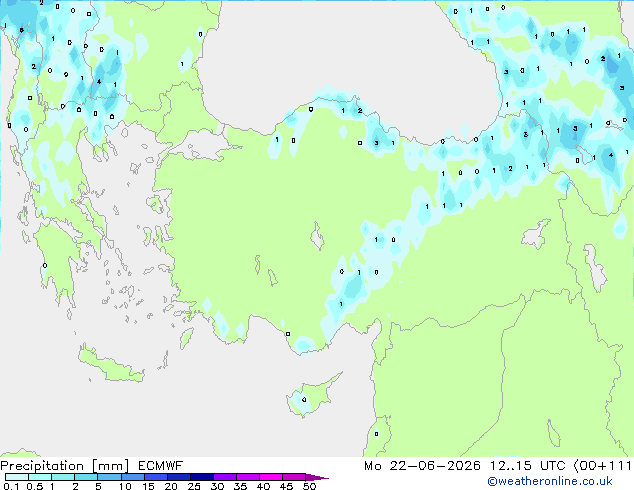Click the "45" legend scale label
The height and width of the screenshot is (490, 634).
286,486
